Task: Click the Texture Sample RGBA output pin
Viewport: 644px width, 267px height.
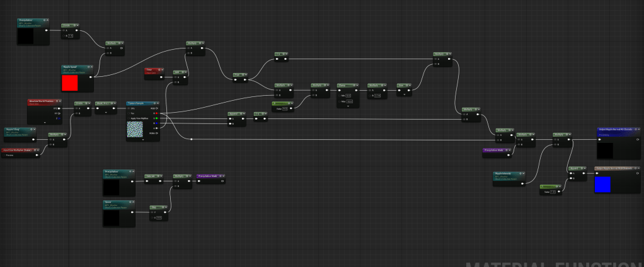Action: pyautogui.click(x=158, y=133)
